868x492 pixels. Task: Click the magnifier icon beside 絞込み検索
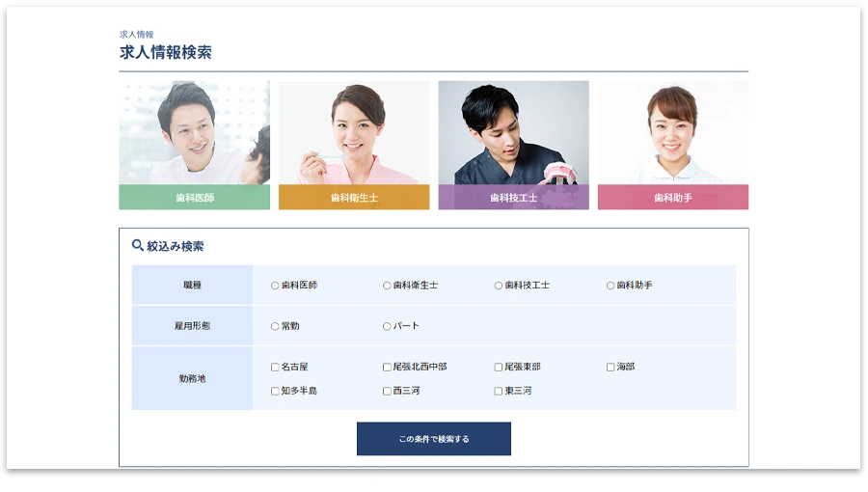137,245
